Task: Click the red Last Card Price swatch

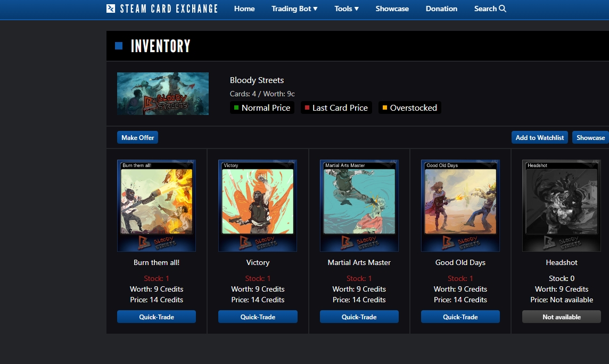Action: tap(307, 107)
